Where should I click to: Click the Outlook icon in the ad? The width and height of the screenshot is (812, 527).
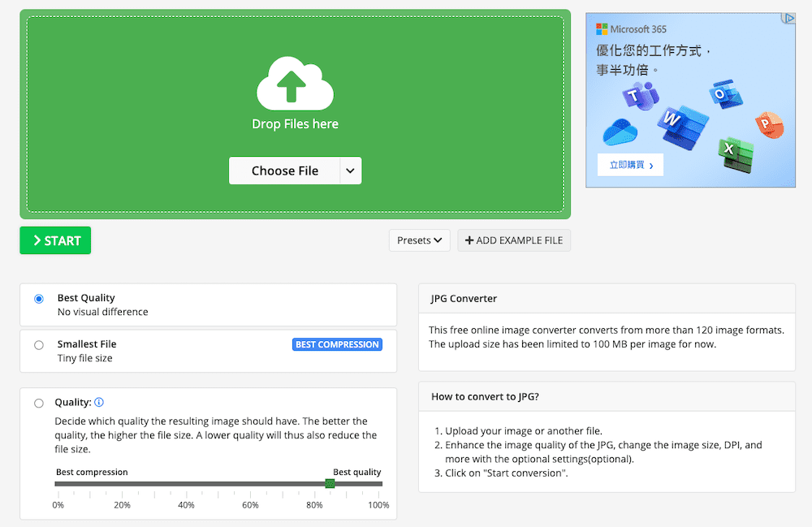[722, 93]
